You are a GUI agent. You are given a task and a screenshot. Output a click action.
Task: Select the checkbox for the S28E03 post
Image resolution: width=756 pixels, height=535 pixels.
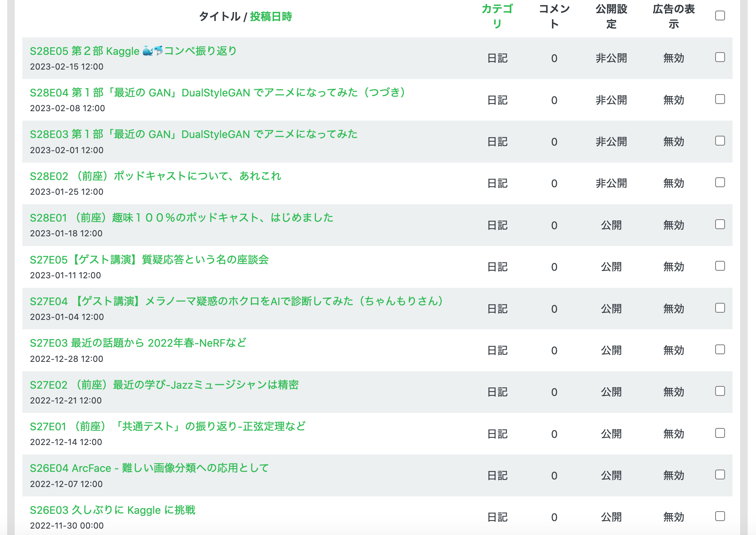pyautogui.click(x=720, y=141)
